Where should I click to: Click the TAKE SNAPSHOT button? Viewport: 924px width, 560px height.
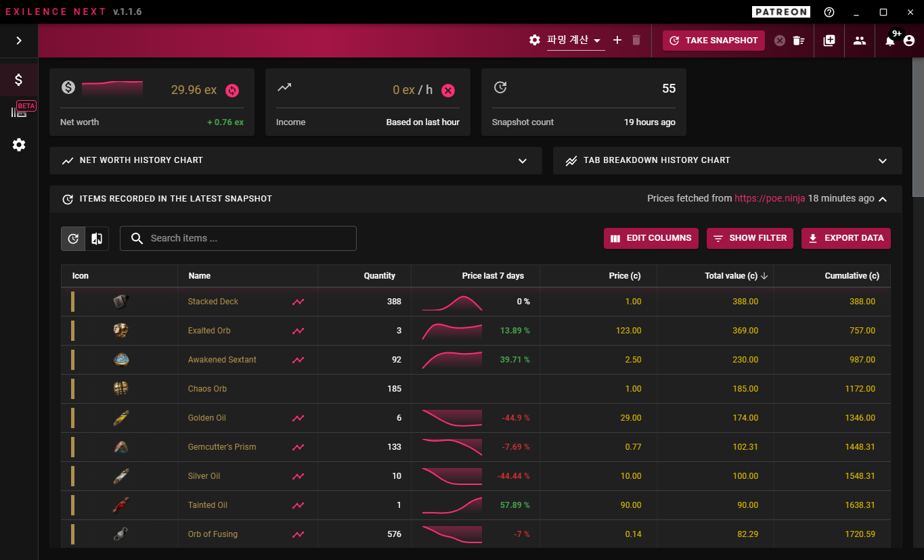(713, 41)
